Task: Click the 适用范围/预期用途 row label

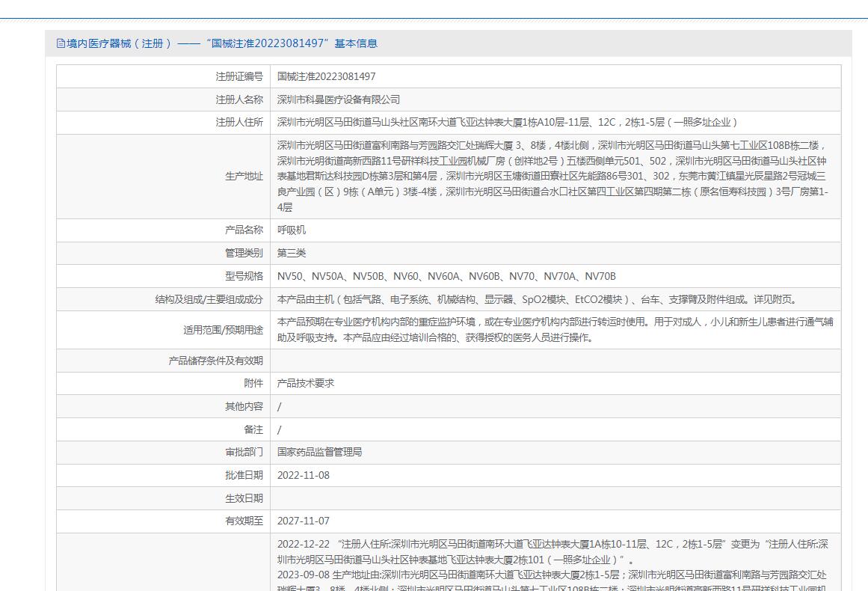Action: (223, 330)
